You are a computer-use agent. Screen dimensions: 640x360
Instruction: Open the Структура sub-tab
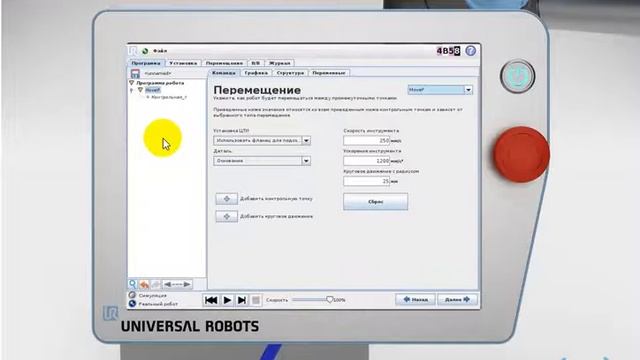(x=290, y=73)
